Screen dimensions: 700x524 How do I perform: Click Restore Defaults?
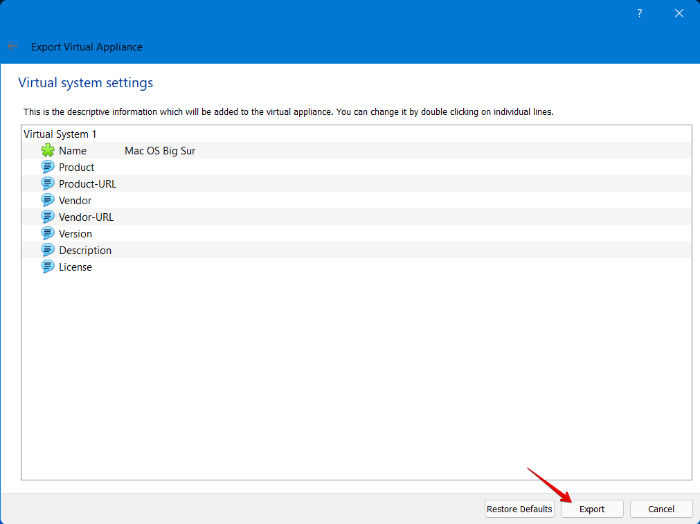(519, 509)
